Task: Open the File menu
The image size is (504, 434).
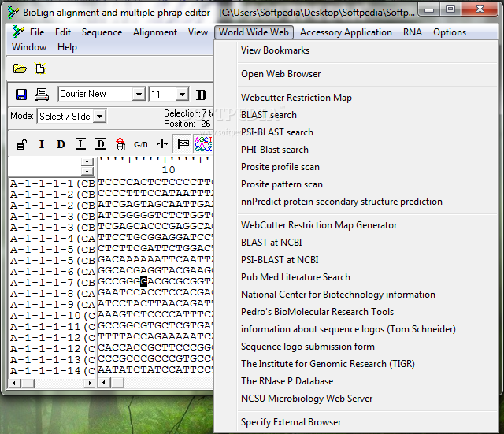Action: tap(37, 32)
